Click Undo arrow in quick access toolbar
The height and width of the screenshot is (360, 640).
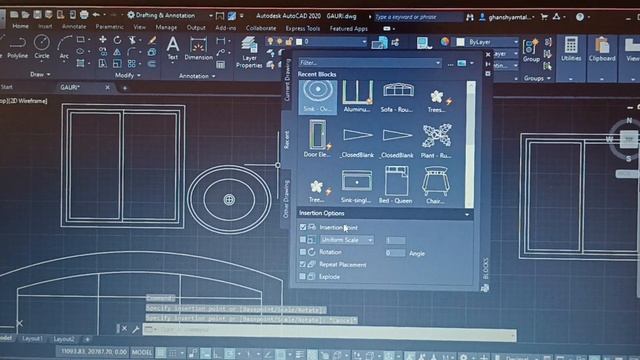(96, 15)
